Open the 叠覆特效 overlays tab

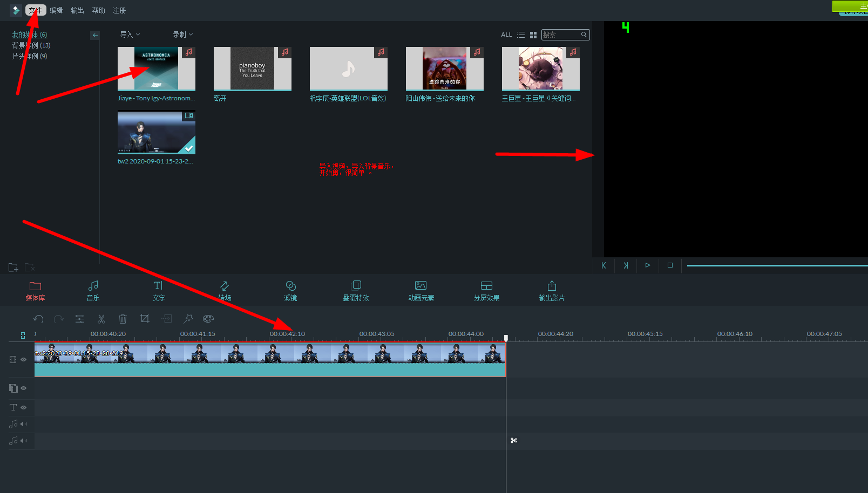356,291
